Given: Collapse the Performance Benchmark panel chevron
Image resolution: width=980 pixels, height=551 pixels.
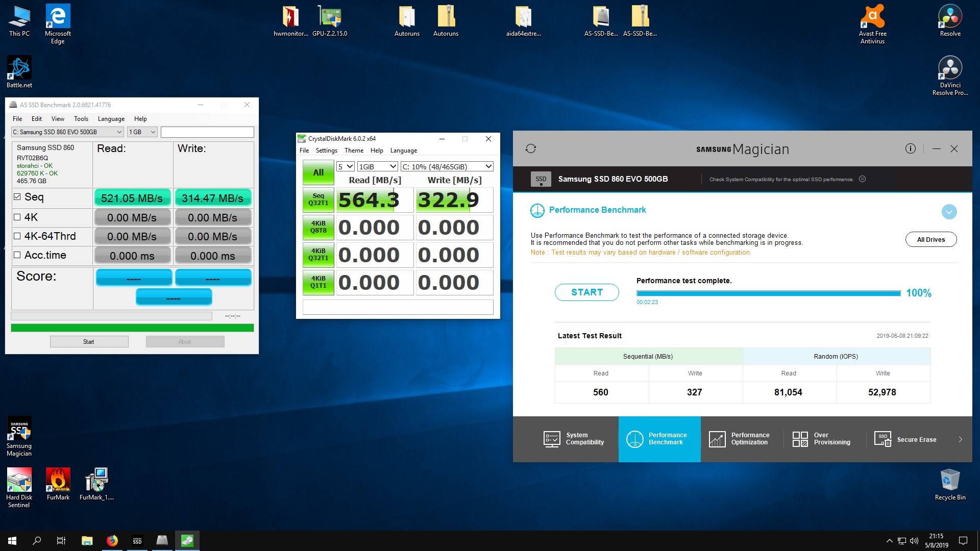Looking at the screenshot, I should pos(949,212).
